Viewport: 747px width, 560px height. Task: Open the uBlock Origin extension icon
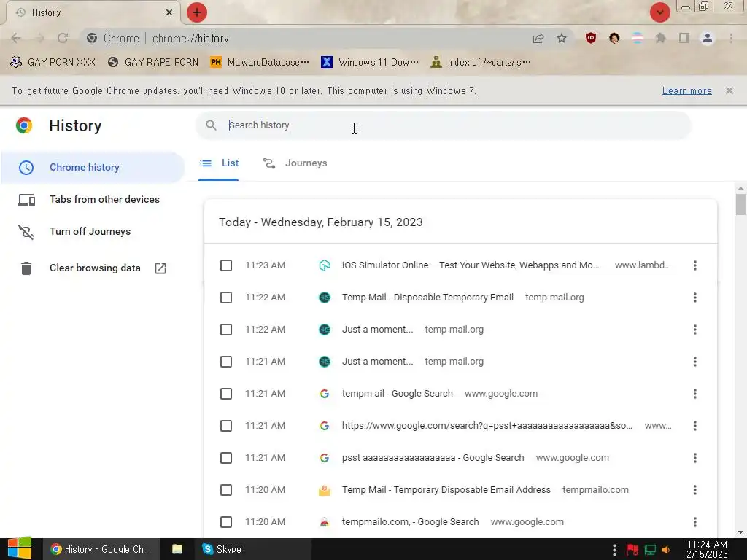(591, 38)
